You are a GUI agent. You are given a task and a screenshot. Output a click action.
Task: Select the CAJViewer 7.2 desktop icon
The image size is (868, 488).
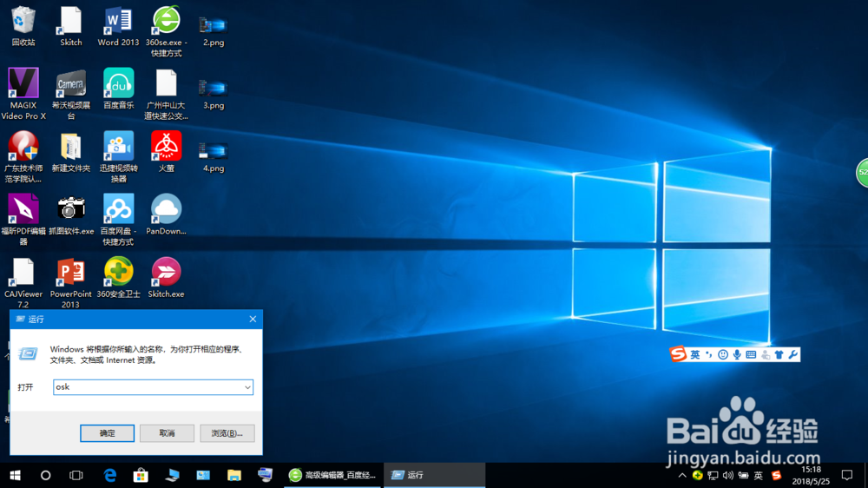[23, 273]
